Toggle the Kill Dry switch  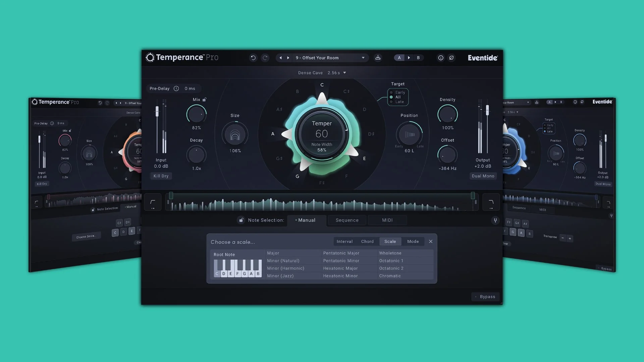(161, 176)
